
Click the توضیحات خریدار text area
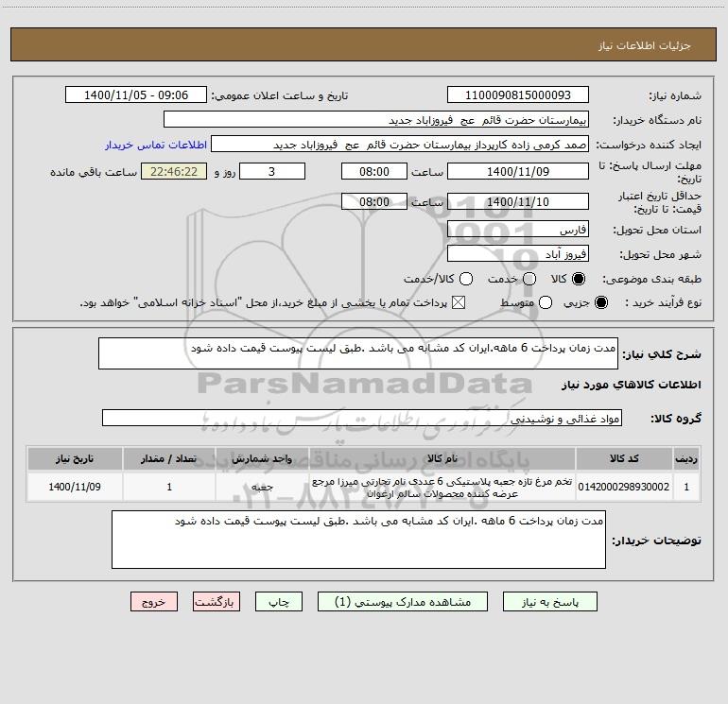358,540
